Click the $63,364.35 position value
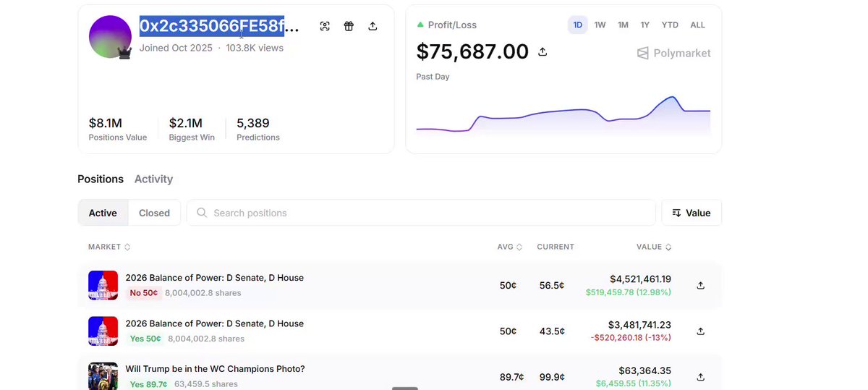Image resolution: width=868 pixels, height=390 pixels. coord(645,370)
